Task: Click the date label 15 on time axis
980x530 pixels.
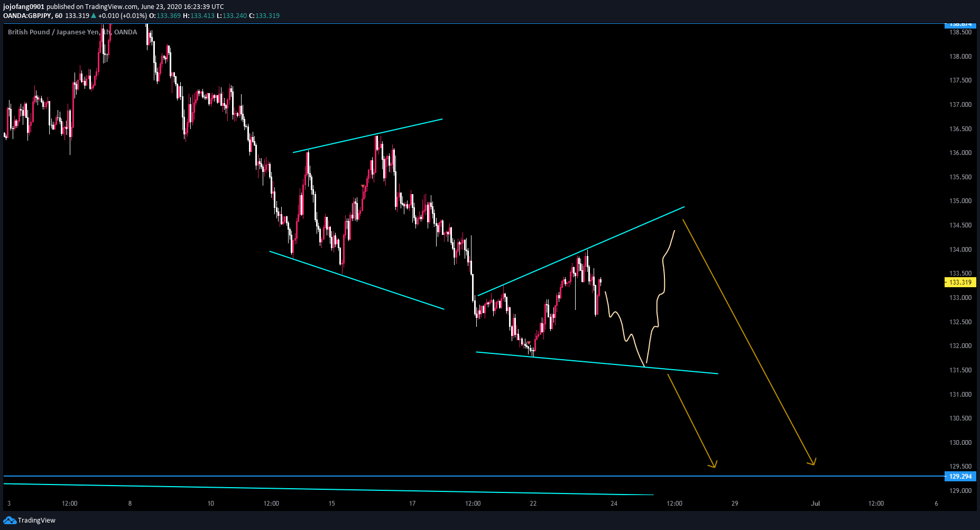Action: (332, 504)
